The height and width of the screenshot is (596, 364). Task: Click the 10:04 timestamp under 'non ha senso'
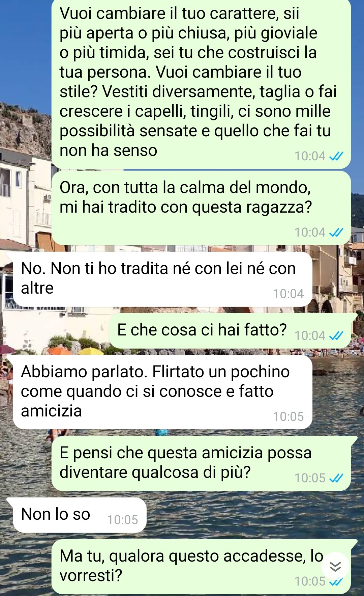click(310, 156)
